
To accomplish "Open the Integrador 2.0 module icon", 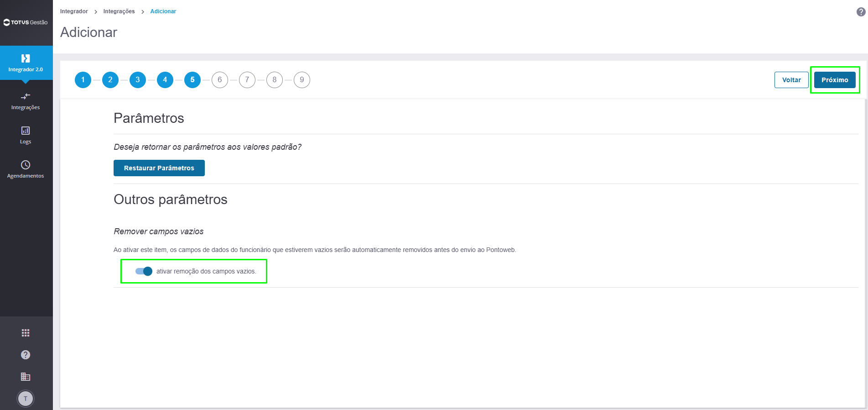I will [x=26, y=63].
